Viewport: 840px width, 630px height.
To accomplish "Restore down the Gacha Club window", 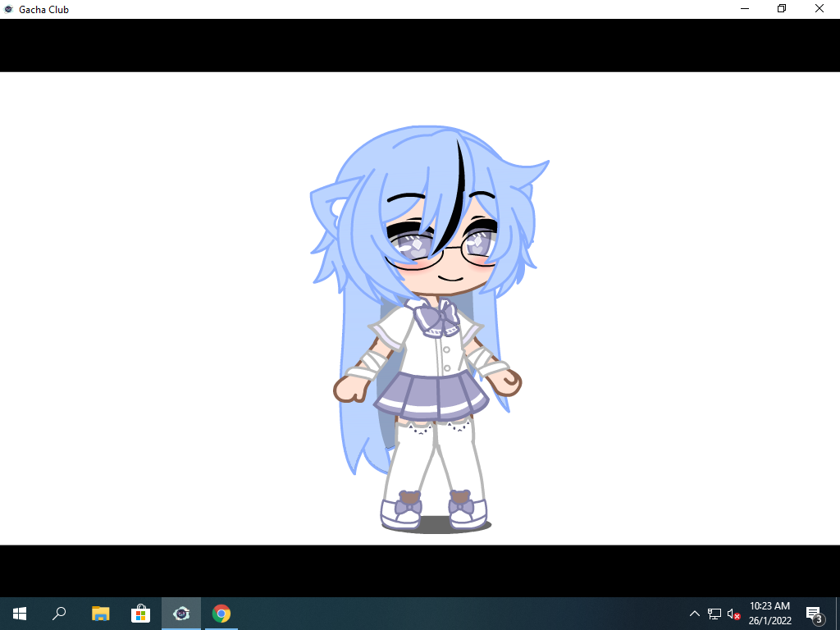I will 782,8.
